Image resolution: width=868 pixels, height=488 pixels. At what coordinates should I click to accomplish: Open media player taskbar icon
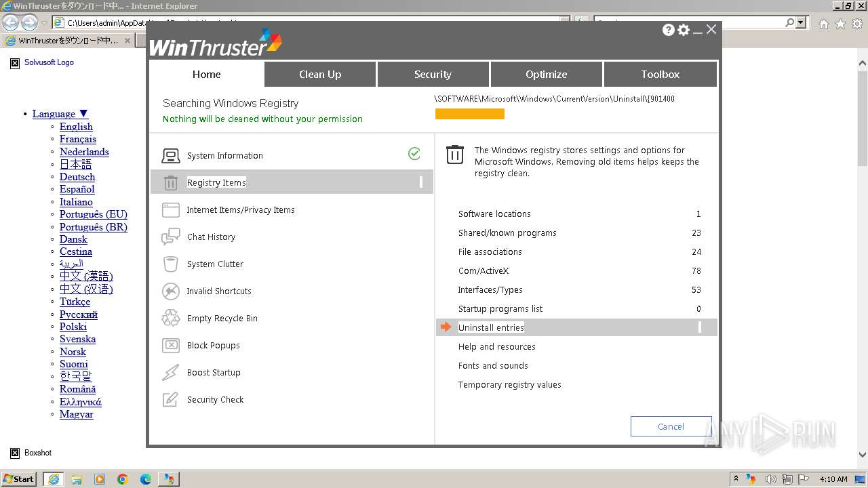click(100, 479)
